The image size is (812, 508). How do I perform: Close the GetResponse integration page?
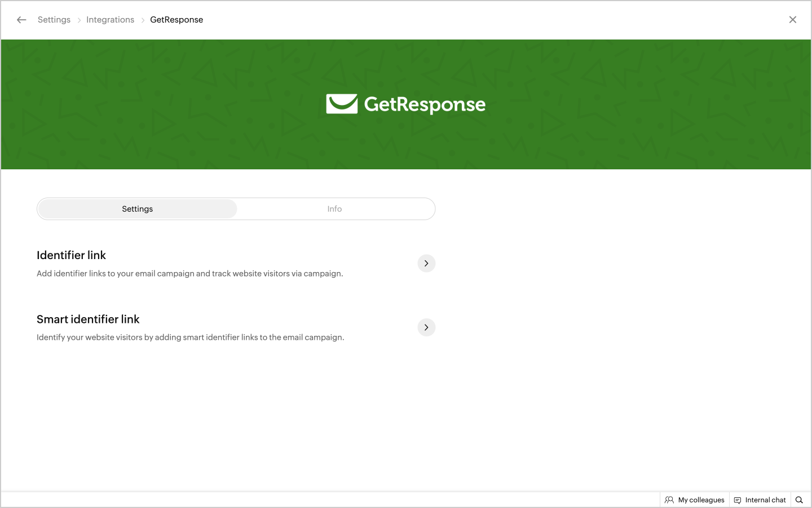click(793, 20)
